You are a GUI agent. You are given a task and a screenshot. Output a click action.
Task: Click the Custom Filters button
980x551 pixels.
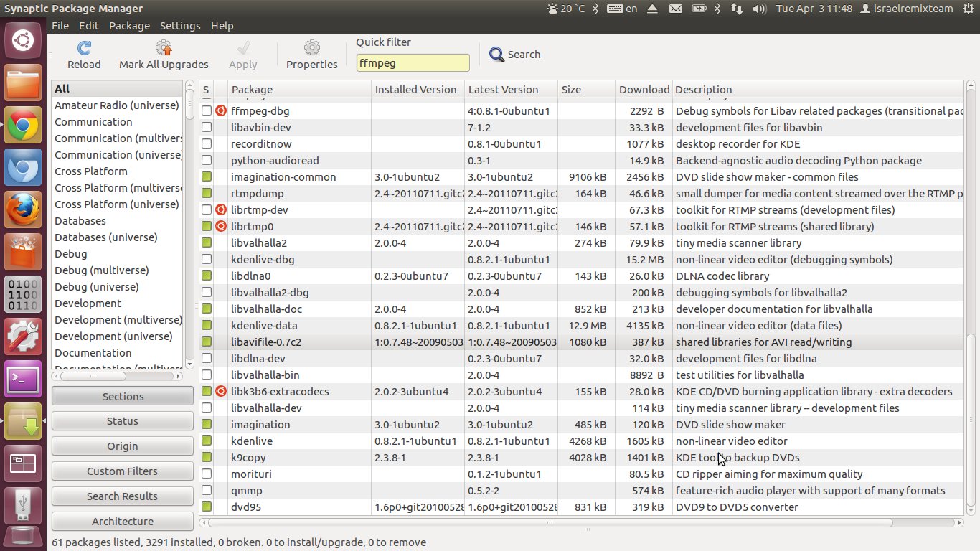tap(123, 471)
